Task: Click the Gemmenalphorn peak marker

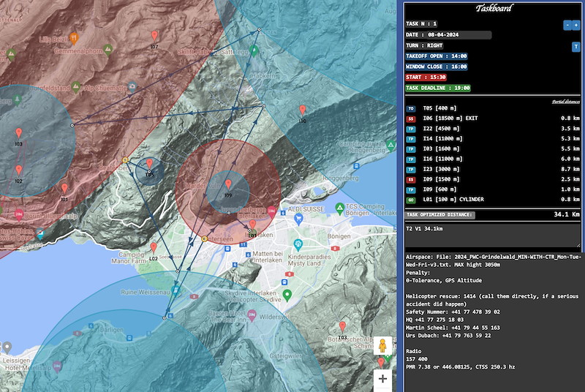Action: [107, 50]
